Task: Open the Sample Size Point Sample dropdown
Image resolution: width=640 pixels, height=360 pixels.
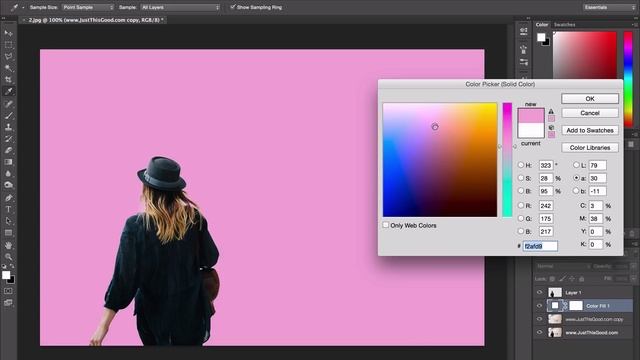Action: 88,7
